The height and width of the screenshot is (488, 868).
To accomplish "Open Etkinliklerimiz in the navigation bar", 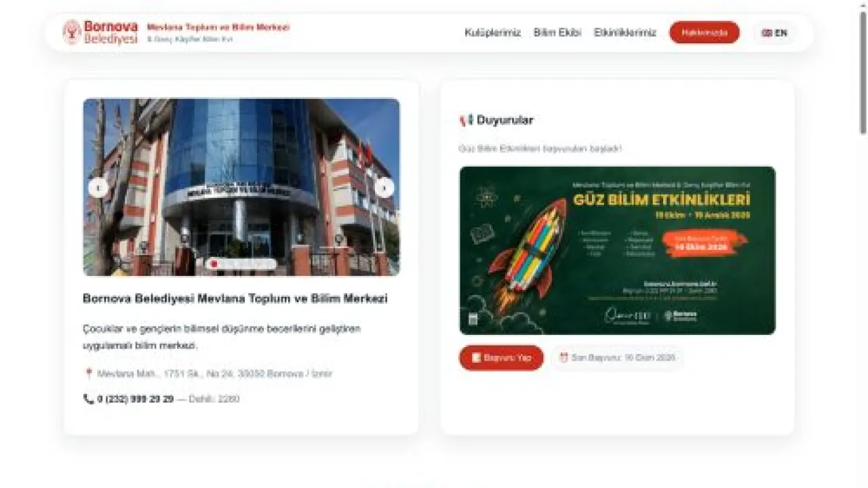I will tap(625, 33).
